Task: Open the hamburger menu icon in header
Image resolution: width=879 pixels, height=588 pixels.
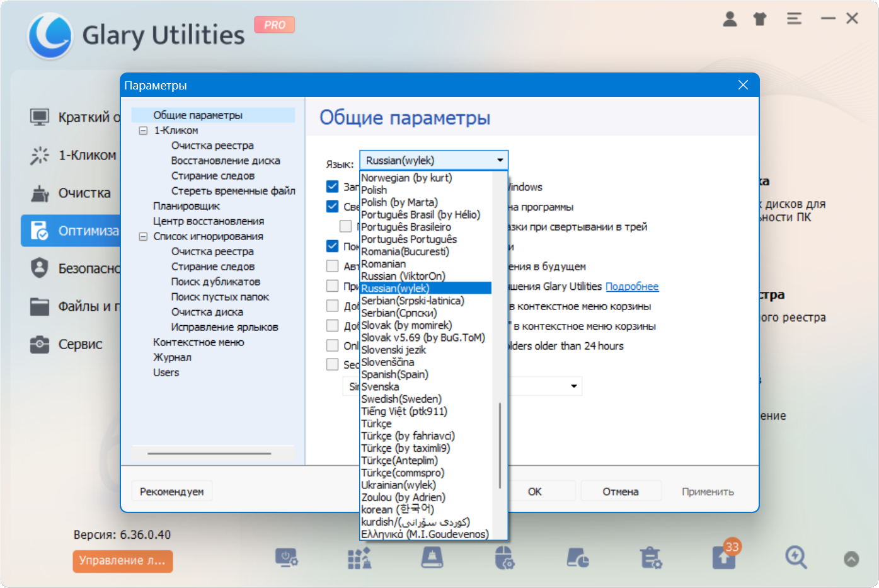Action: [x=794, y=19]
